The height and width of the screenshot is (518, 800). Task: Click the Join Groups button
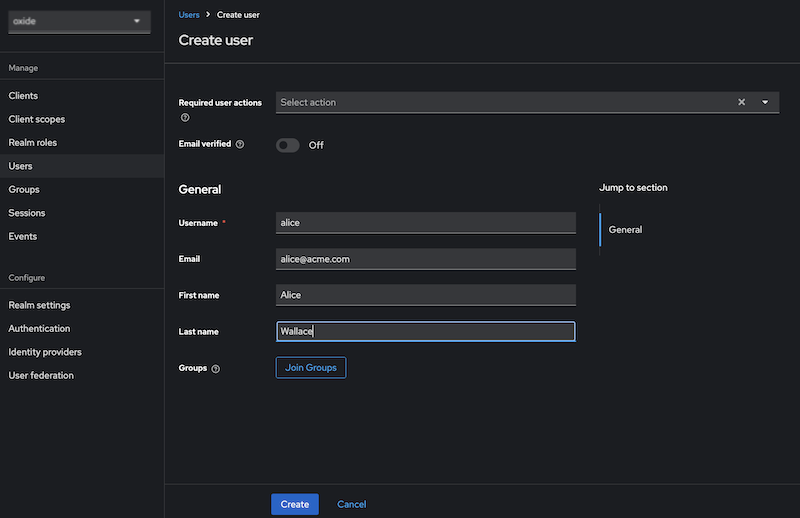pyautogui.click(x=310, y=368)
